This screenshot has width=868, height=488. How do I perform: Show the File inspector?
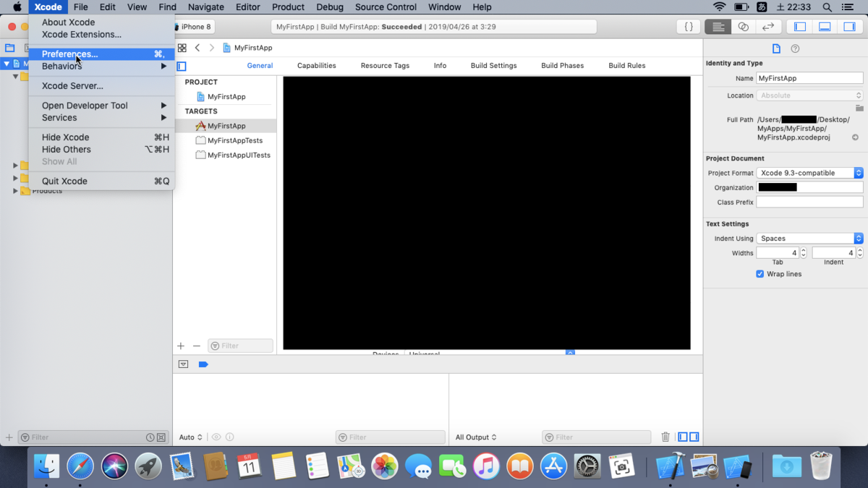(776, 48)
